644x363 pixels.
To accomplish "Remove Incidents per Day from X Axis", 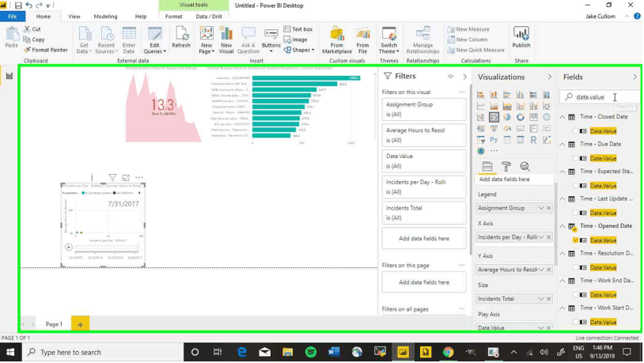I will [549, 237].
